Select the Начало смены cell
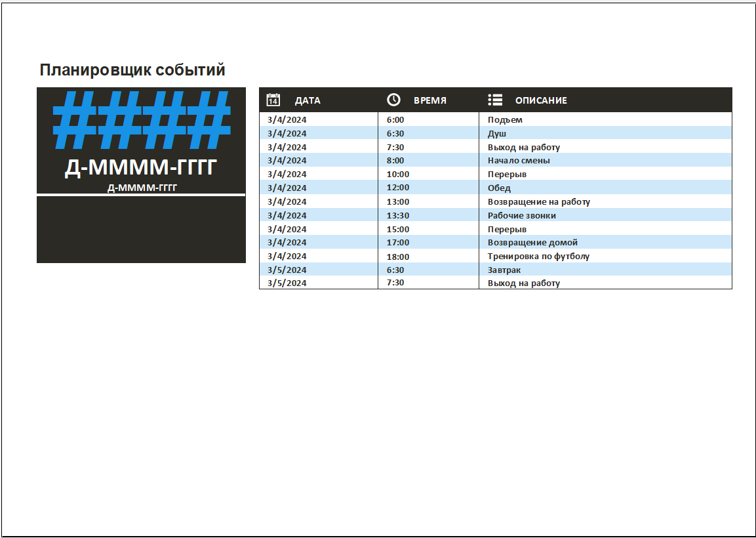The width and height of the screenshot is (756, 538). coord(519,161)
